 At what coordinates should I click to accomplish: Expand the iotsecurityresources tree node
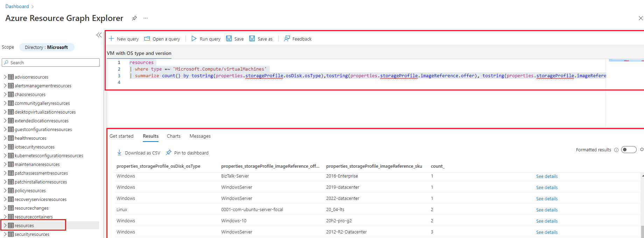click(5, 147)
